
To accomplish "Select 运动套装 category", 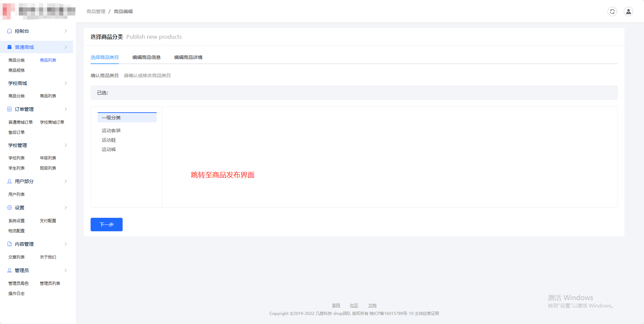I will pos(111,130).
